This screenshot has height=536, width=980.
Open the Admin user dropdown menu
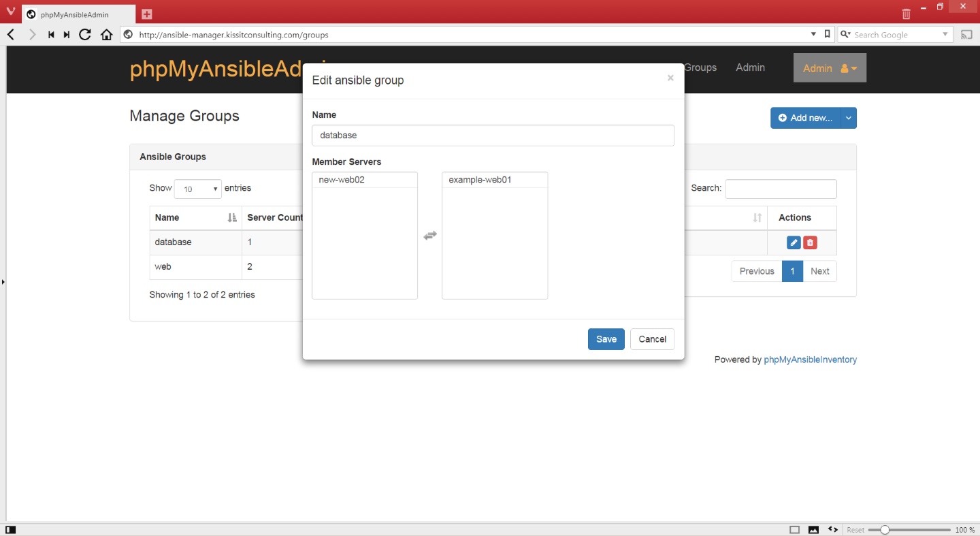click(830, 68)
